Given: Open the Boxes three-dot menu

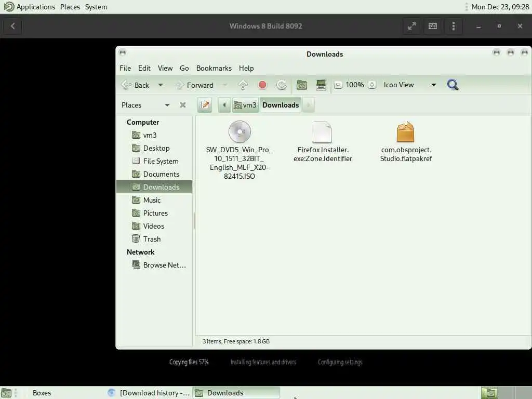Looking at the screenshot, I should [454, 26].
